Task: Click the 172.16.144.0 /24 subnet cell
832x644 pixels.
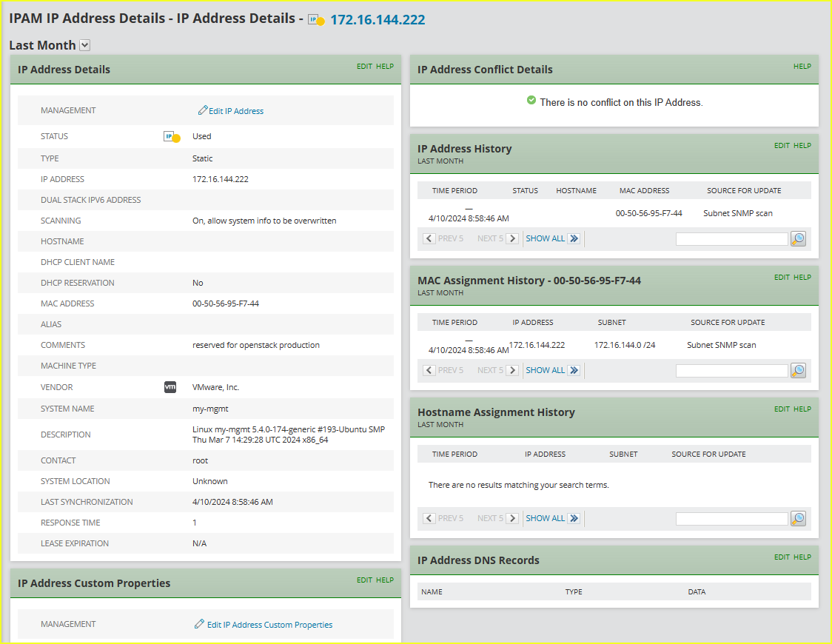Action: tap(625, 345)
